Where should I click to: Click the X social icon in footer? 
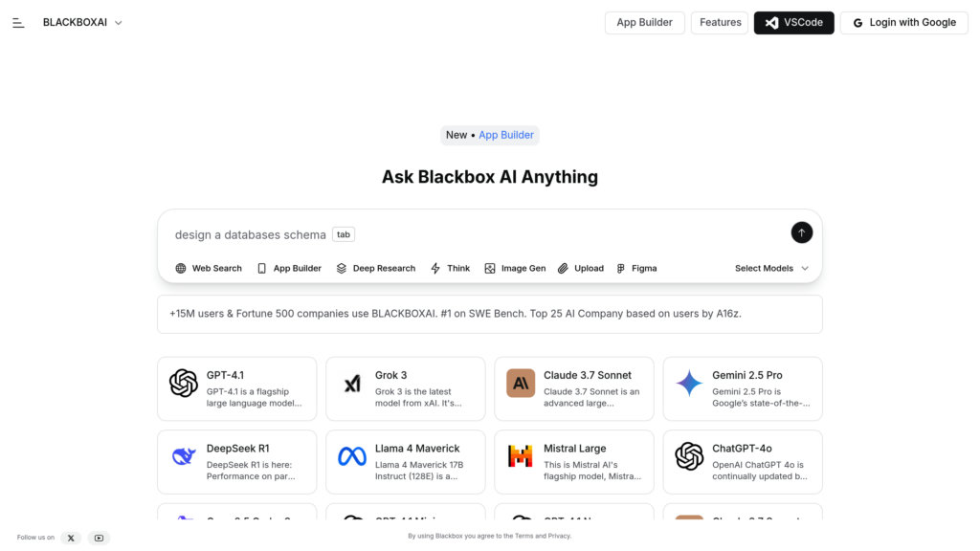[71, 538]
